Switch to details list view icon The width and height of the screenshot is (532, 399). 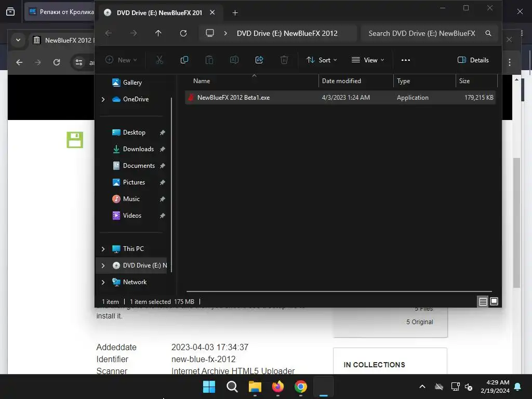pos(483,301)
